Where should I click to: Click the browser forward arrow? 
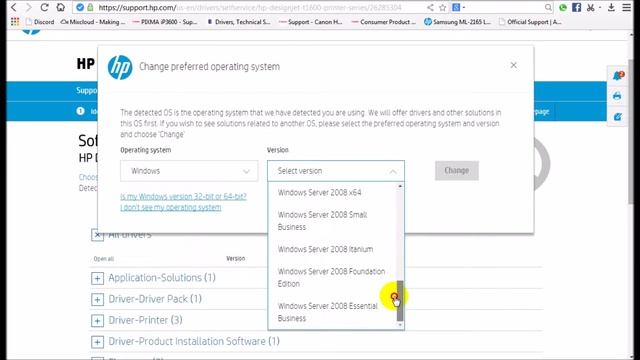[29, 7]
